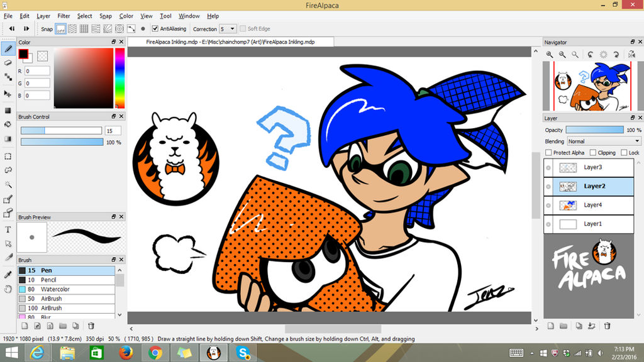Open the Blending mode dropdown set to Normal

tap(604, 141)
